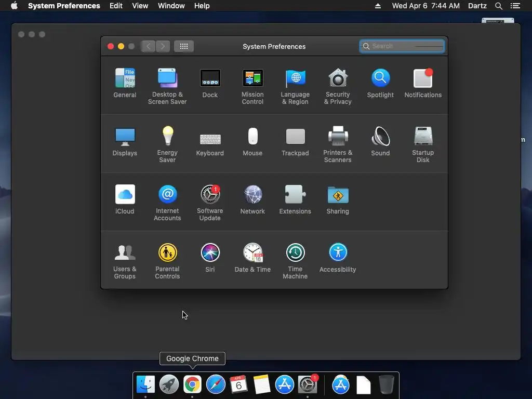
Task: Open Accessibility preferences
Action: pos(338,258)
